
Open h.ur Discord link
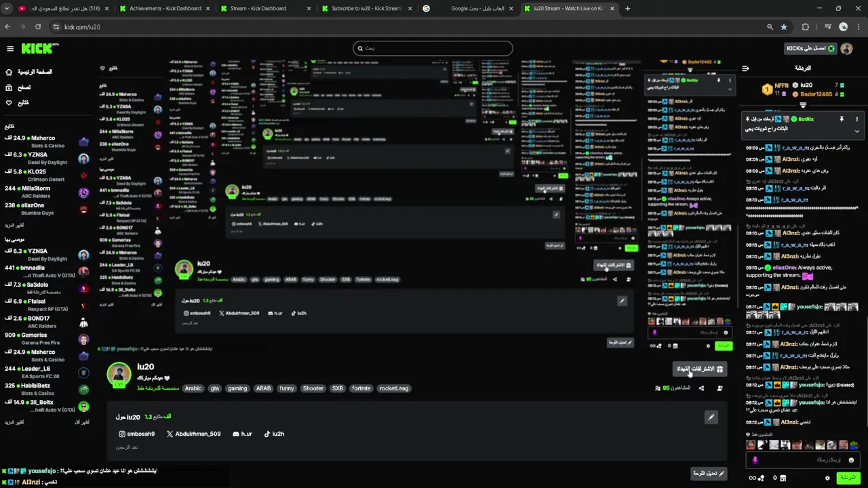click(242, 434)
